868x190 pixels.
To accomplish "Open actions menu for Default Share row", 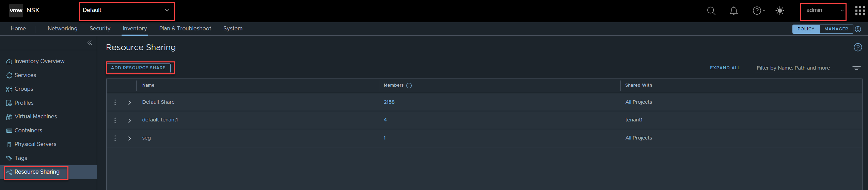I will point(115,102).
